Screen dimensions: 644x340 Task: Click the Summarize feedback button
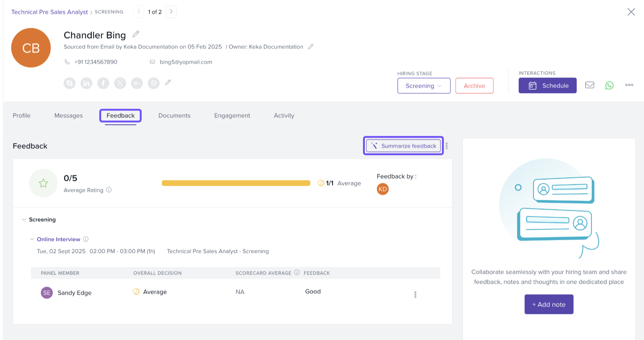tap(403, 146)
